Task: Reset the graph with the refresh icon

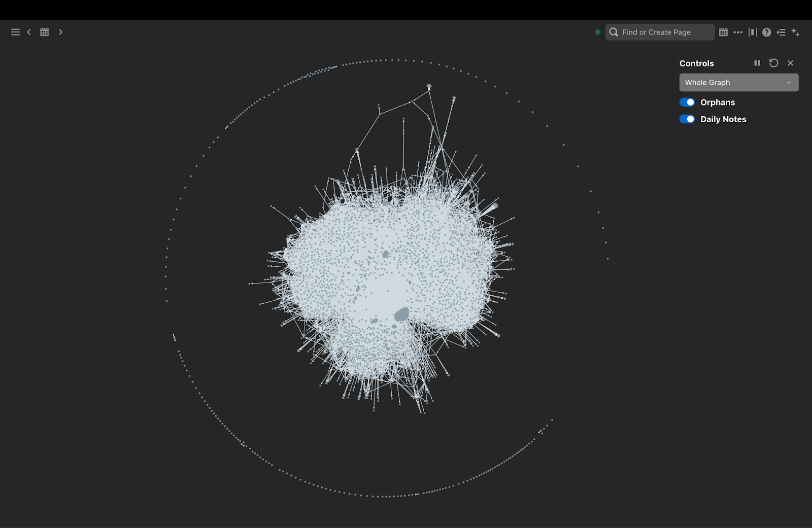Action: coord(773,63)
